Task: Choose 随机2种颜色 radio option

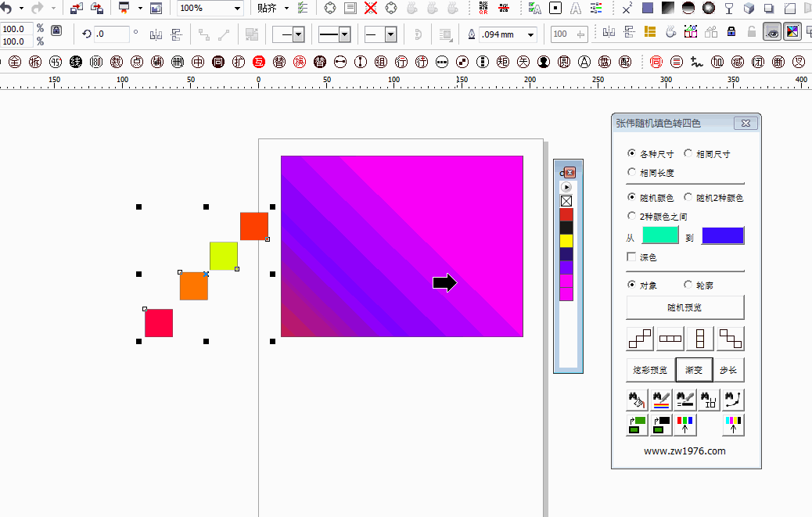Action: [713, 198]
